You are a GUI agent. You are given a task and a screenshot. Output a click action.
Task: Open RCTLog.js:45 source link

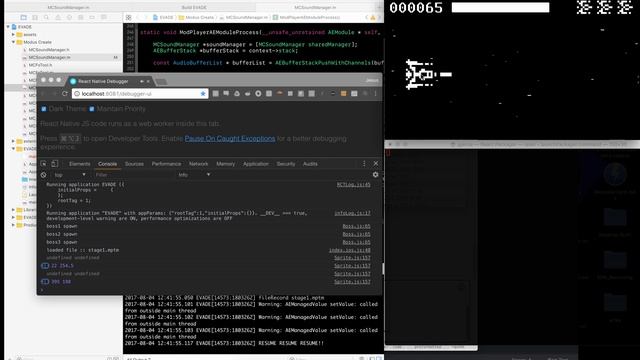tap(353, 184)
